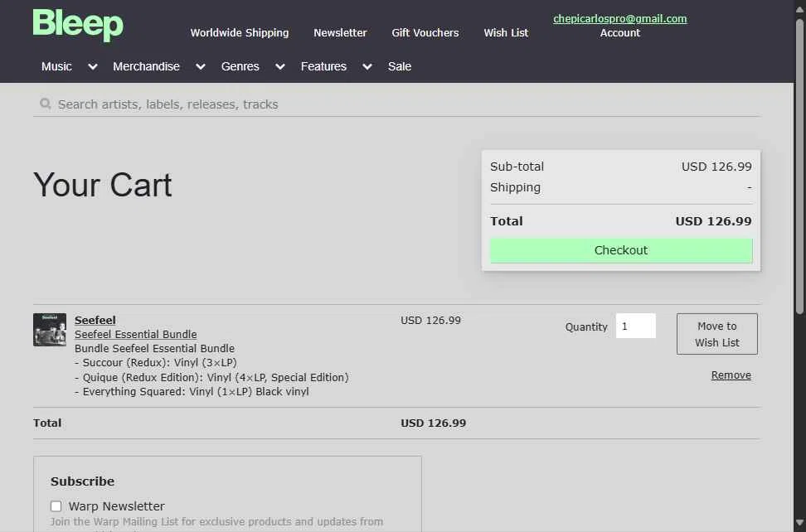This screenshot has width=806, height=532.
Task: Click the Sub-total USD 126.99 value
Action: point(716,167)
